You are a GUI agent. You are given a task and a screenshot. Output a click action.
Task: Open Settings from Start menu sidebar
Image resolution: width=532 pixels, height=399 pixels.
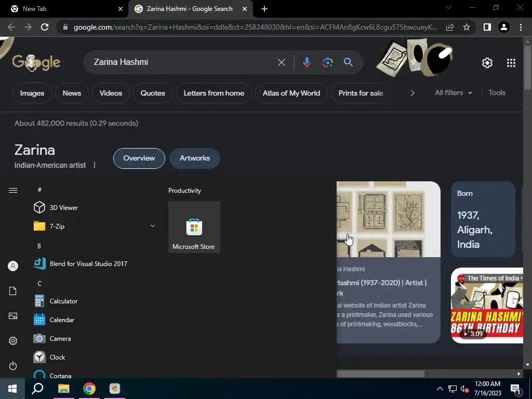pos(13,341)
